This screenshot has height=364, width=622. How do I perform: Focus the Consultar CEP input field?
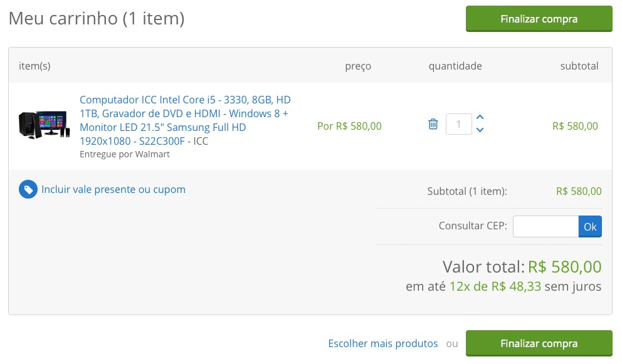click(546, 226)
